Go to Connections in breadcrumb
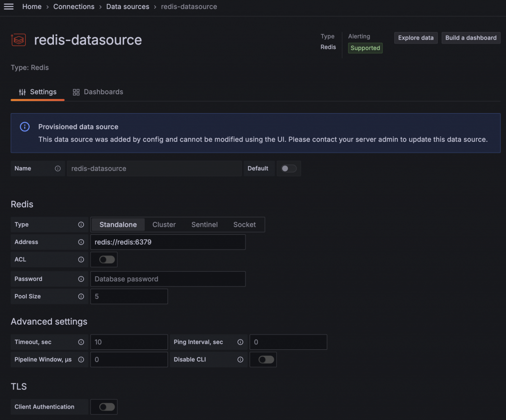The width and height of the screenshot is (506, 420). [x=74, y=6]
